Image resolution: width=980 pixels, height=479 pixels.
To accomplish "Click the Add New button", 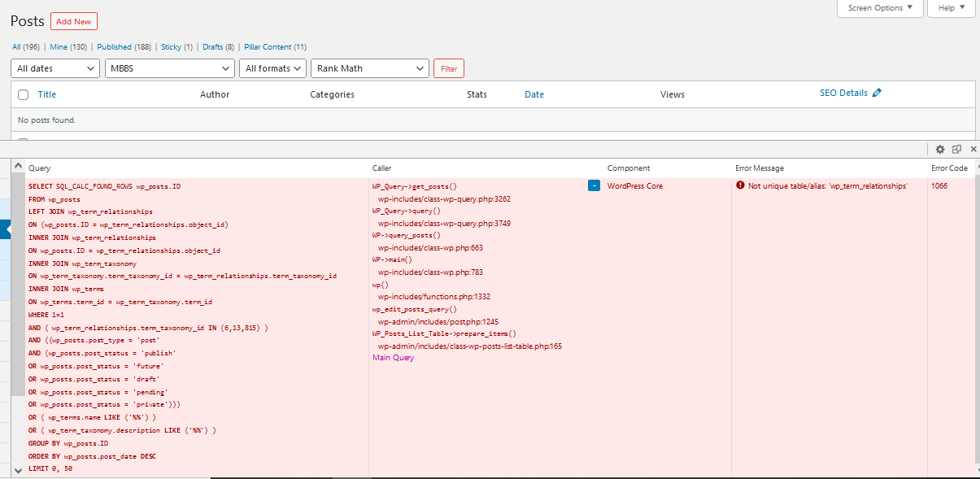I will 74,21.
